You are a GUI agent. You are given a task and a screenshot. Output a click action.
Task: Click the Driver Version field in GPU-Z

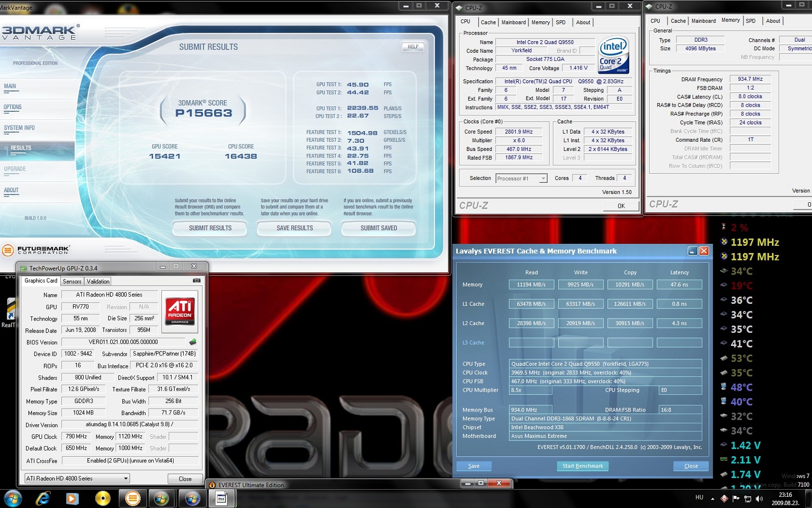(x=130, y=424)
